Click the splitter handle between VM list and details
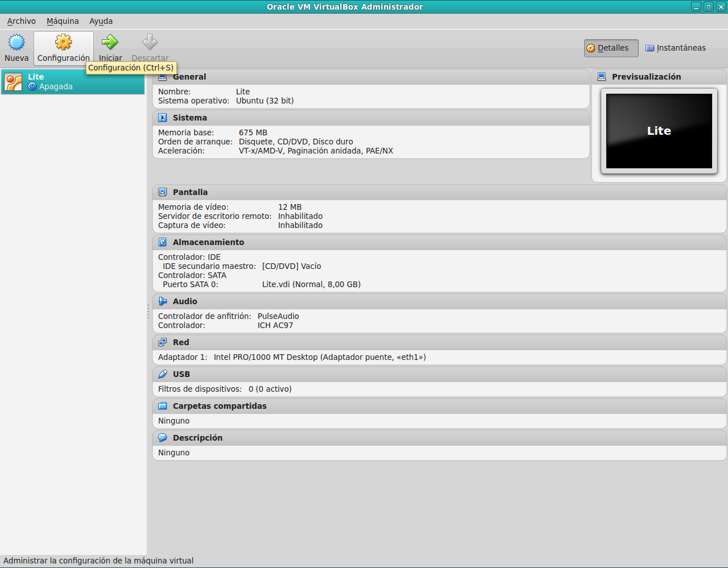The height and width of the screenshot is (568, 728). click(x=148, y=312)
